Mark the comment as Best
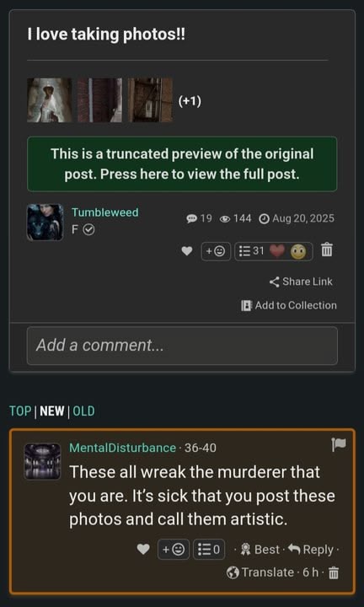The image size is (364, 607). click(x=260, y=550)
